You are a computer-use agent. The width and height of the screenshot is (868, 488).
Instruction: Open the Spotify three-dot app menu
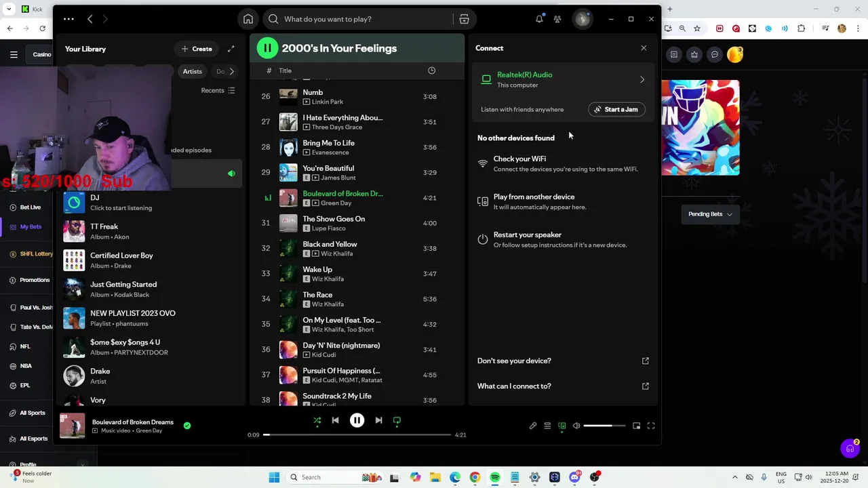(68, 19)
